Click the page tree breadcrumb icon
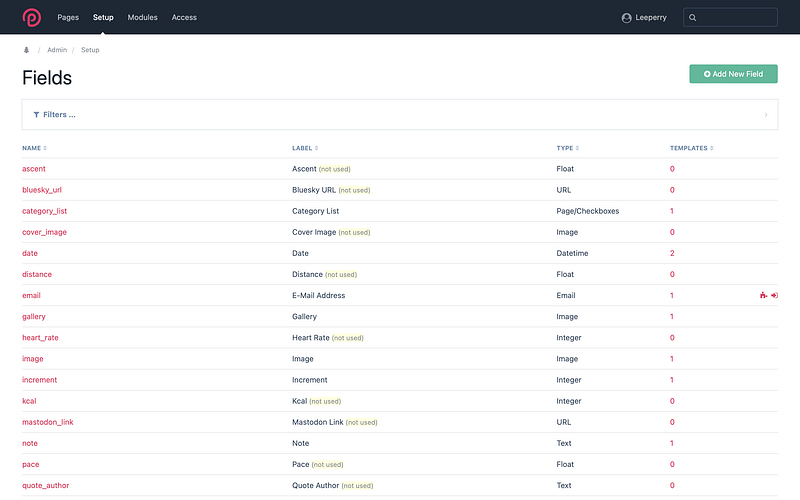Screen dimensions: 800x500 27,50
